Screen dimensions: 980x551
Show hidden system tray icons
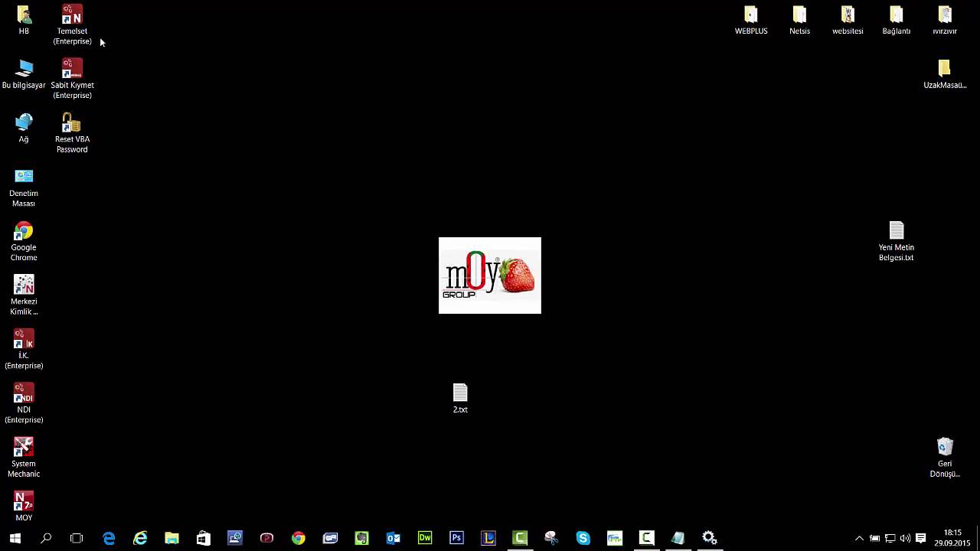click(x=859, y=538)
